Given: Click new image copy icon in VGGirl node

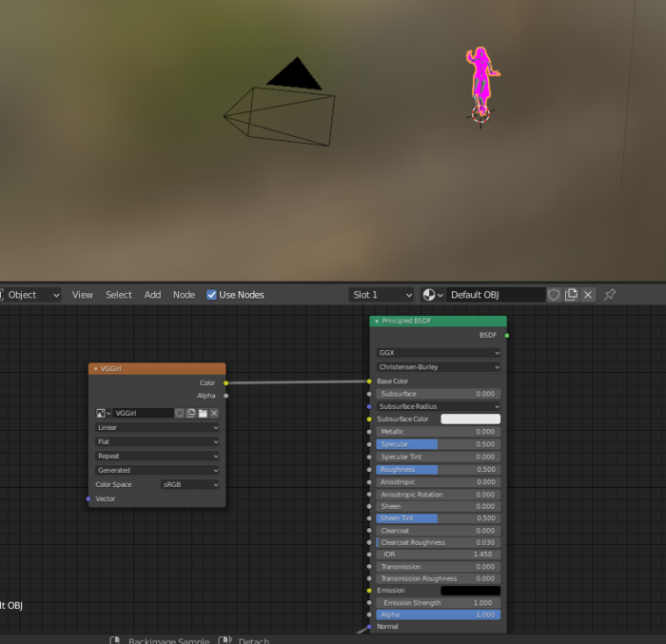Looking at the screenshot, I should (191, 414).
